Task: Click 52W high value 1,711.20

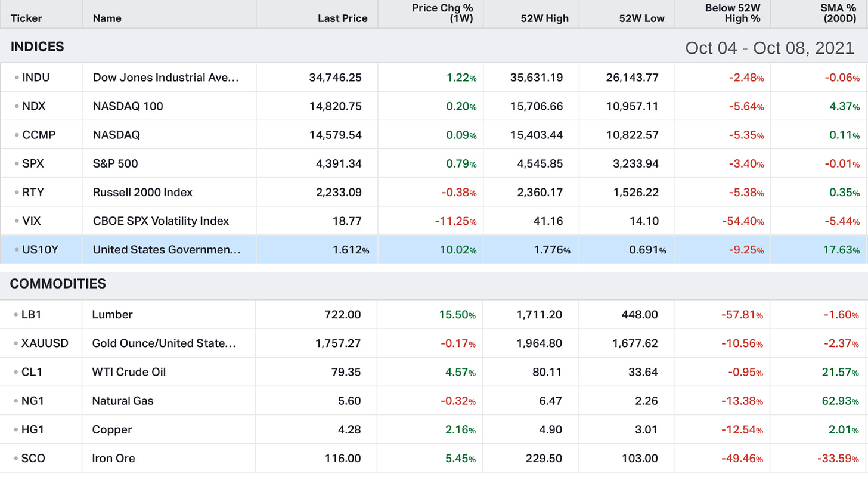Action: click(539, 314)
